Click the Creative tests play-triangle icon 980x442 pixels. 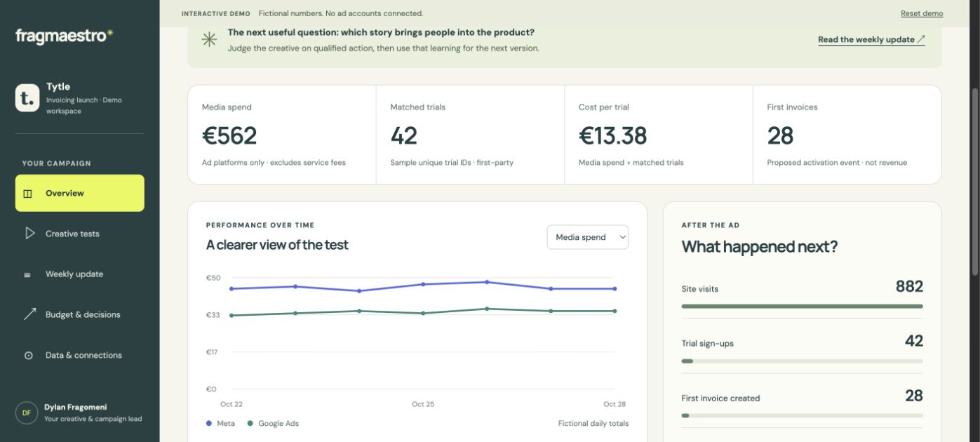[29, 233]
